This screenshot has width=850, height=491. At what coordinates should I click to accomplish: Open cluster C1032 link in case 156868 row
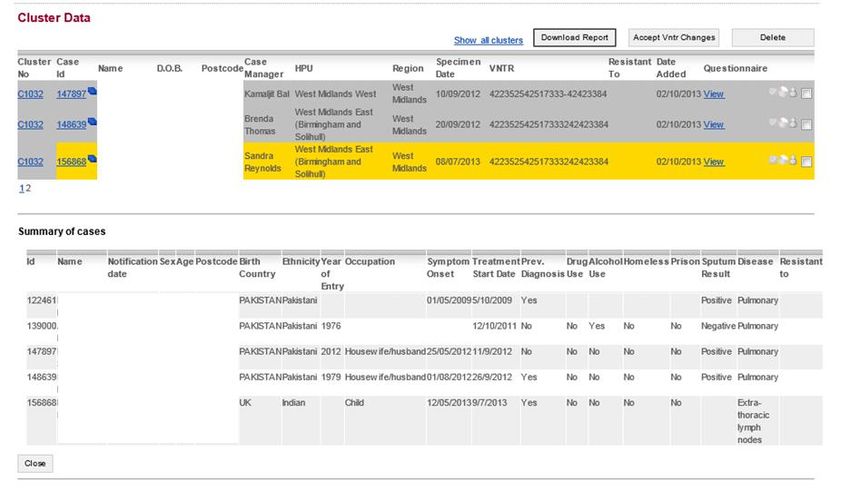[30, 161]
